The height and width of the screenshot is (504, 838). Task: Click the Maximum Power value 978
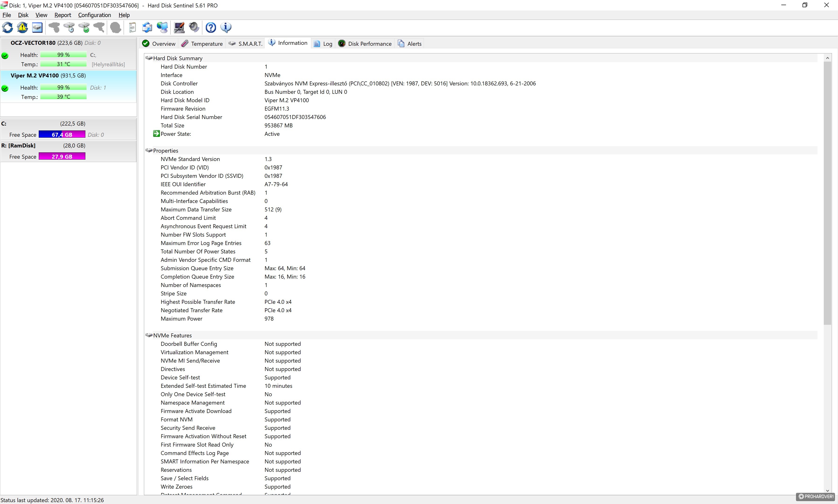pyautogui.click(x=269, y=318)
